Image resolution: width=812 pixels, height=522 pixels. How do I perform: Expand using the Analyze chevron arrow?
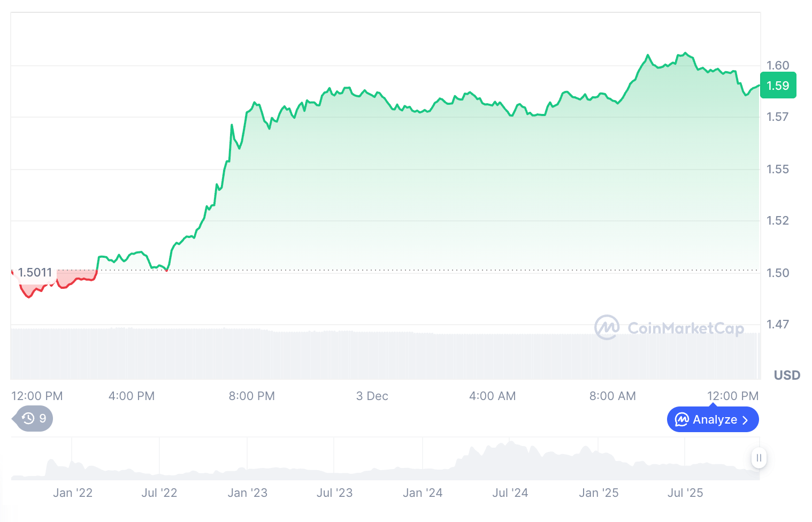pos(745,420)
